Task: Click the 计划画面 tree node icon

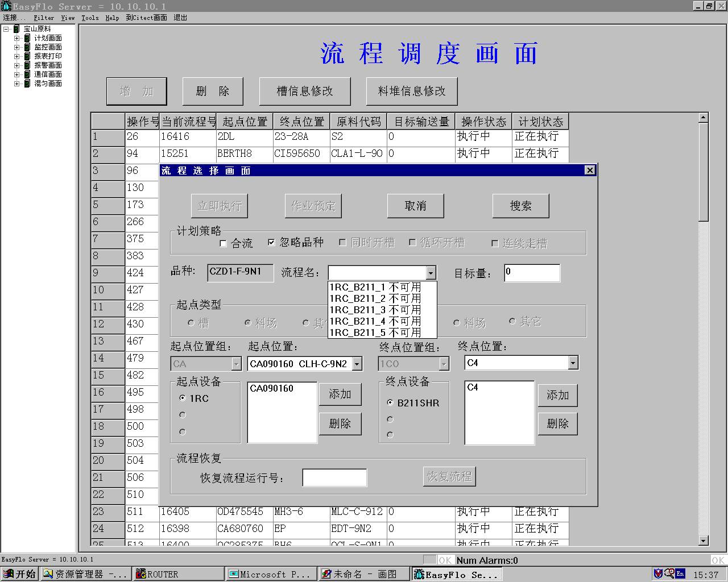Action: (27, 38)
